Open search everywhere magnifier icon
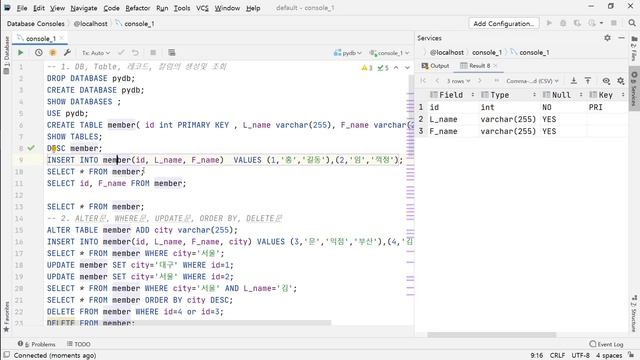Screen dimensions: 640x360 631,23
